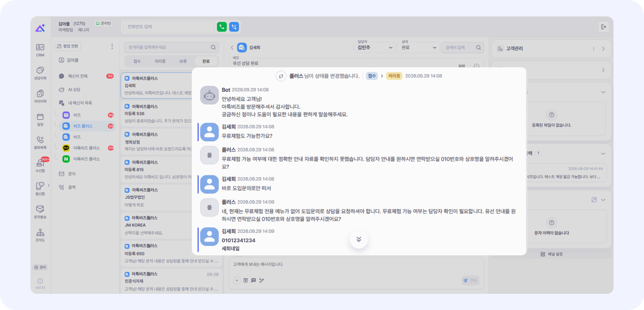Click the logout icon at top right
The image size is (644, 310).
coord(603,27)
